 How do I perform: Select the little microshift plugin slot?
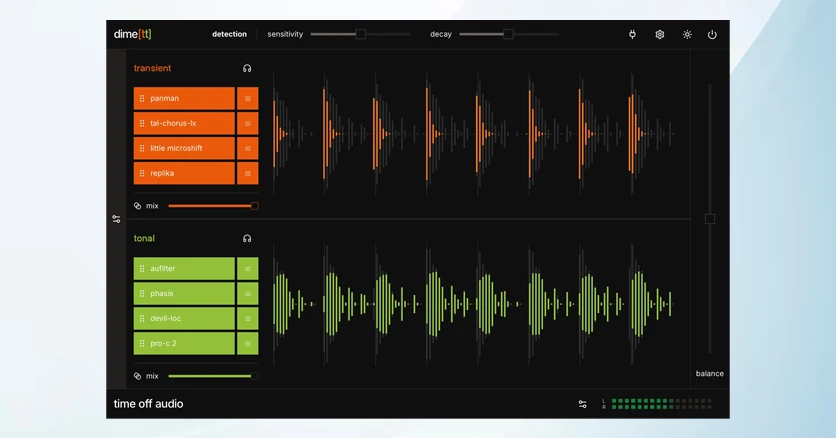tap(184, 149)
